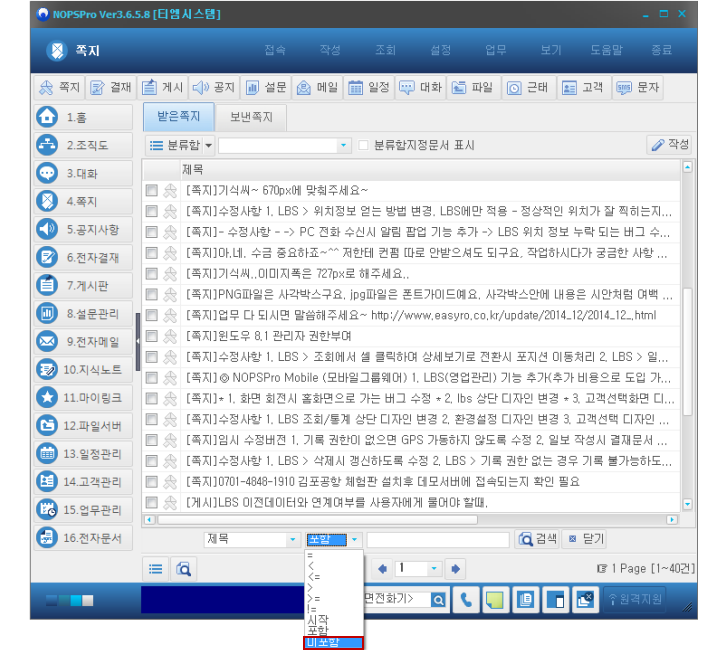This screenshot has width=727, height=650.
Task: Open 9.전자메일 in sidebar
Action: (83, 342)
